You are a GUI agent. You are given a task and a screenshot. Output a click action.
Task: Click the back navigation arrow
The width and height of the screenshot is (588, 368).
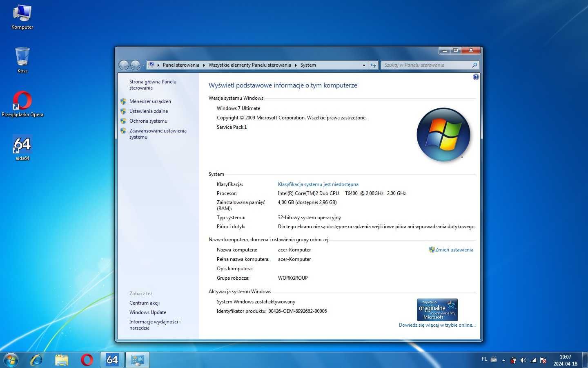(x=124, y=65)
